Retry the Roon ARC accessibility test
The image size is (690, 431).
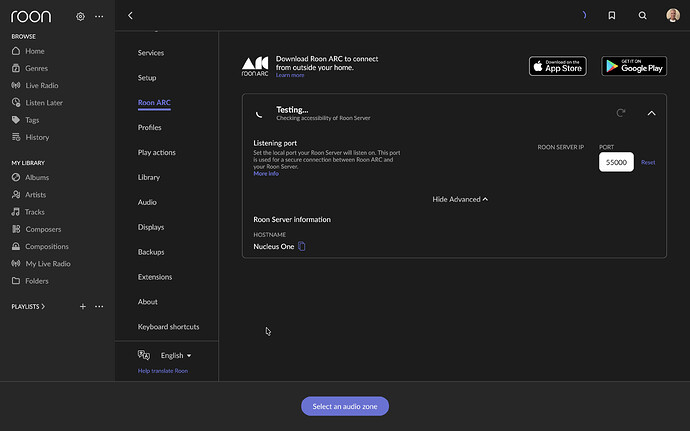click(x=621, y=113)
